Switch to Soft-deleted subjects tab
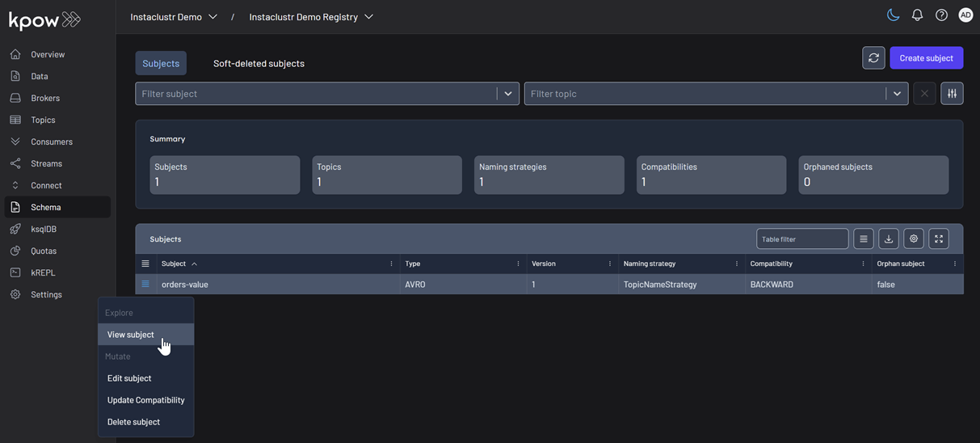The height and width of the screenshot is (443, 980). click(259, 64)
